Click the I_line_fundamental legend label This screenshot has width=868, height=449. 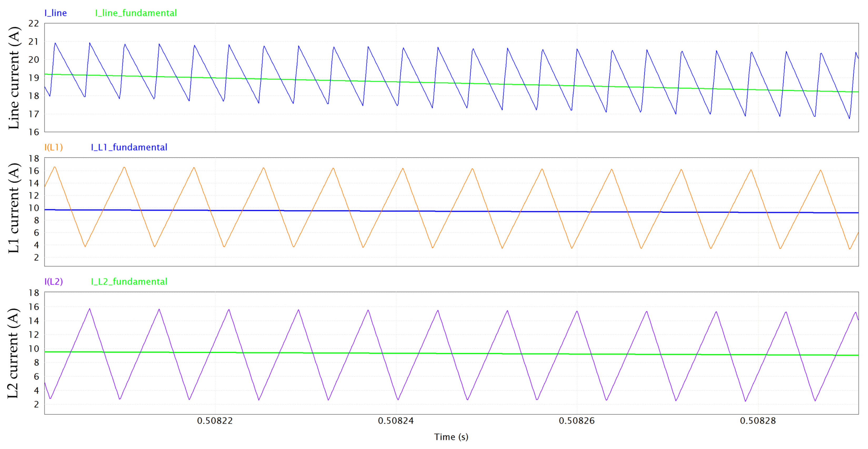tap(136, 13)
